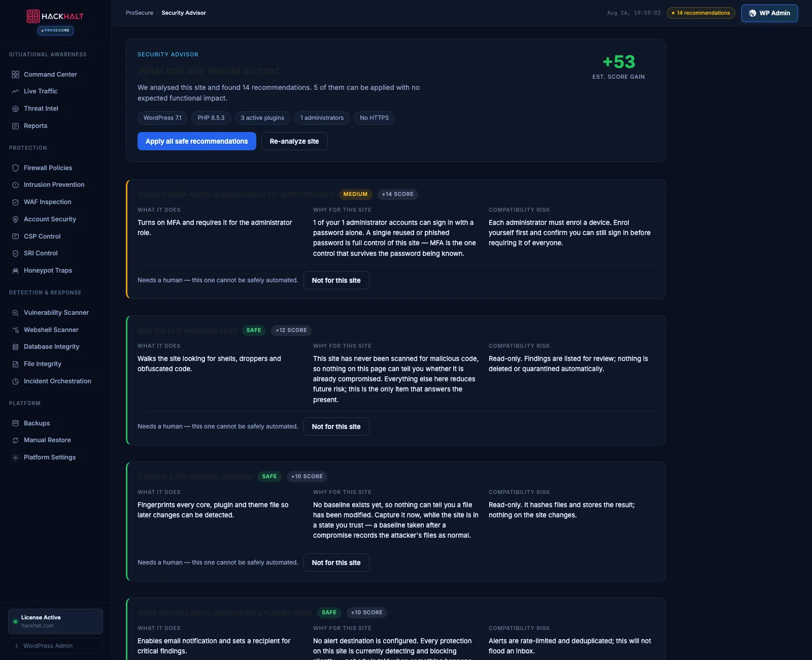Image resolution: width=812 pixels, height=660 pixels.
Task: Click the Command Center grid icon
Action: (x=15, y=75)
